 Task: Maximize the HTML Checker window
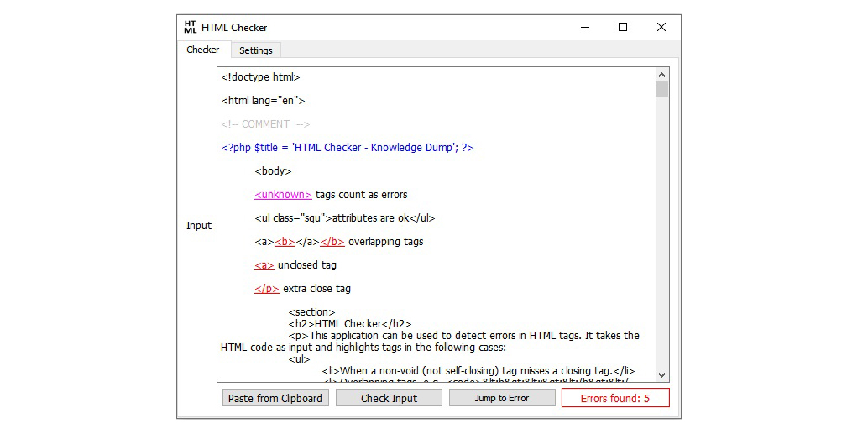click(623, 27)
